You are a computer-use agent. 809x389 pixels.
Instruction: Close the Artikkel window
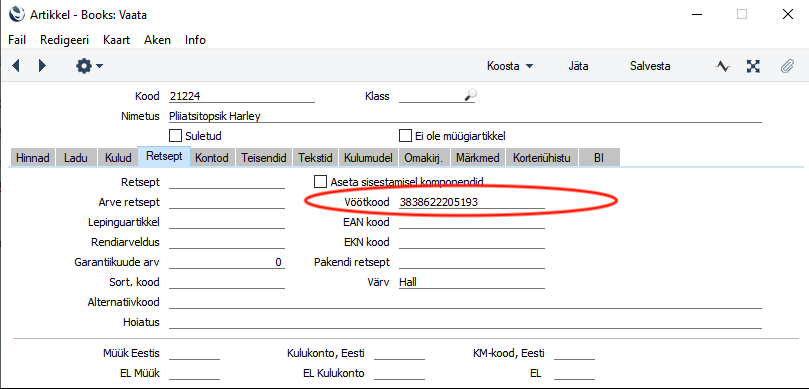pyautogui.click(x=788, y=14)
